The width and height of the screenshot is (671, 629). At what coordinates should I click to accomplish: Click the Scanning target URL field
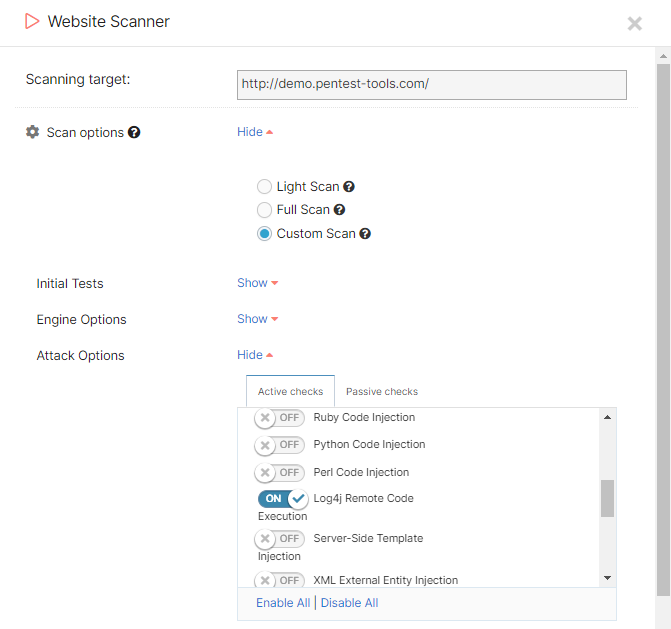(431, 85)
